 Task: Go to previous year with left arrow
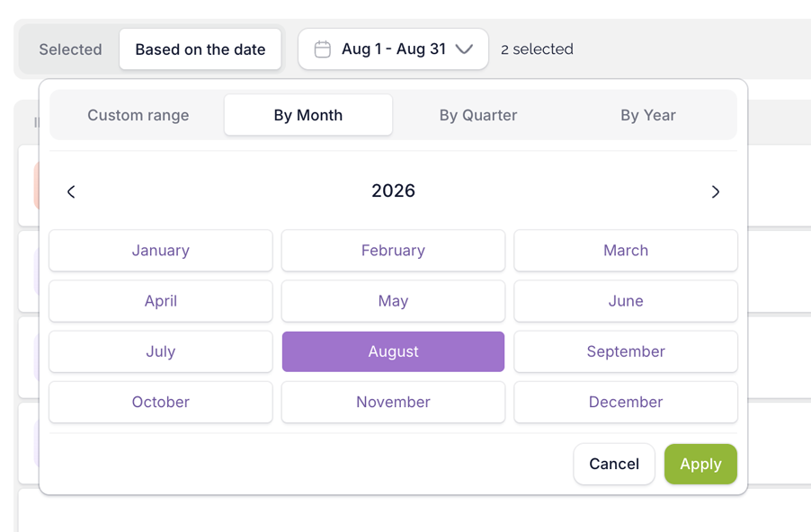[x=71, y=191]
